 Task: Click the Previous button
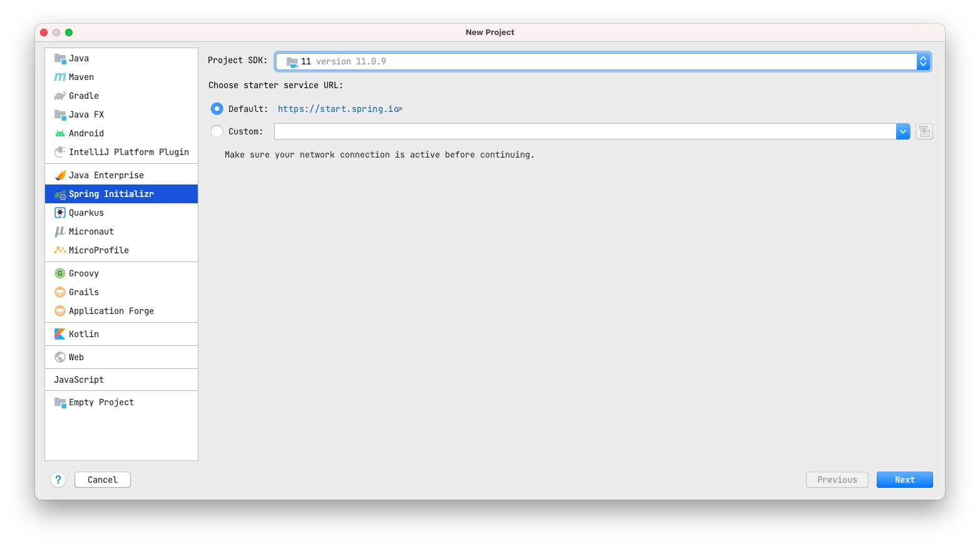(837, 480)
